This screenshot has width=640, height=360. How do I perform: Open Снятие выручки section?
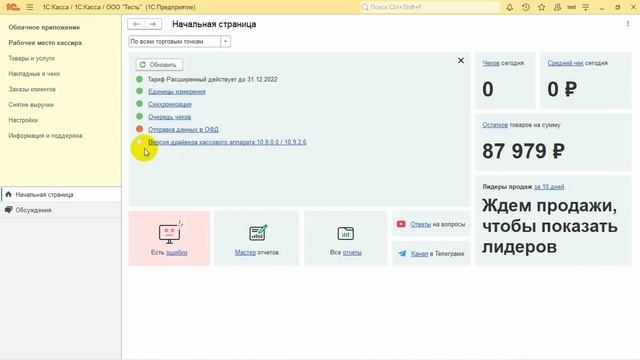31,105
